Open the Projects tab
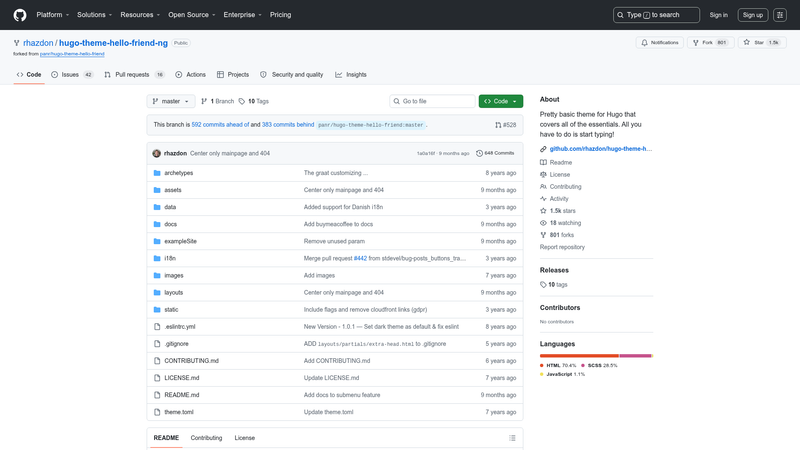800x450 pixels. click(233, 74)
